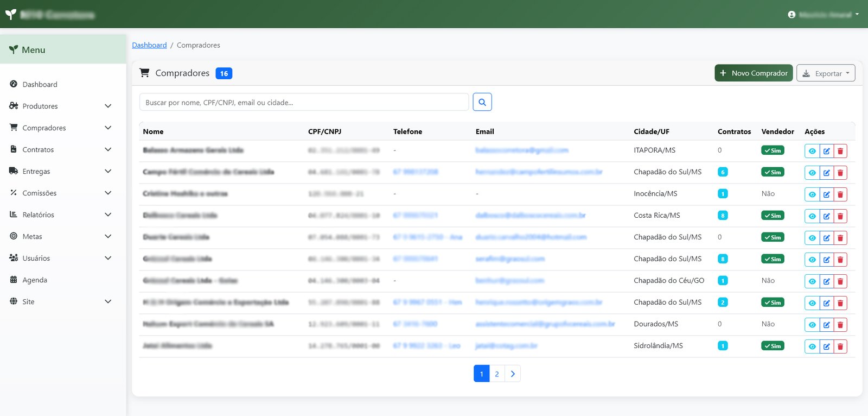868x416 pixels.
Task: Edit the Dourados/MS buyer
Action: pyautogui.click(x=826, y=325)
